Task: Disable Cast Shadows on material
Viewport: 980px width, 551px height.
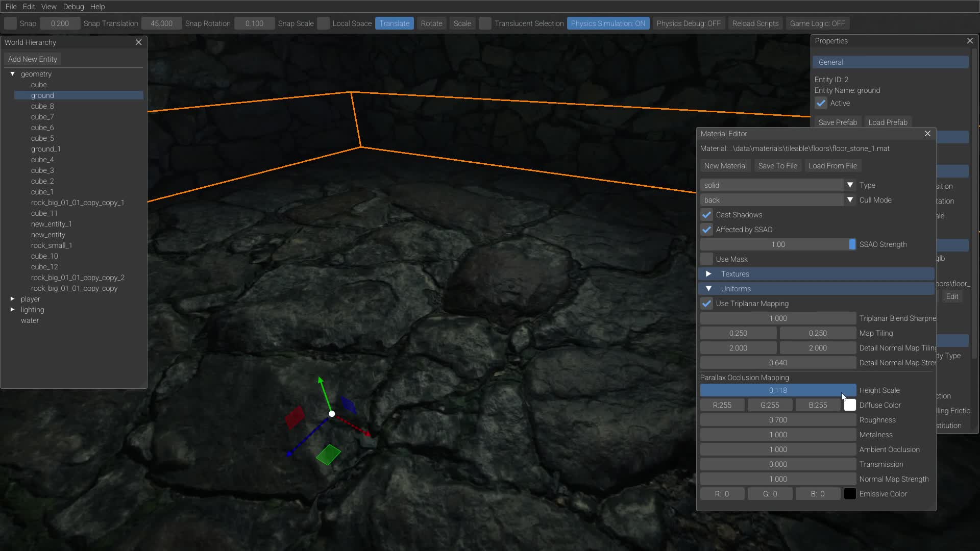Action: (x=706, y=215)
